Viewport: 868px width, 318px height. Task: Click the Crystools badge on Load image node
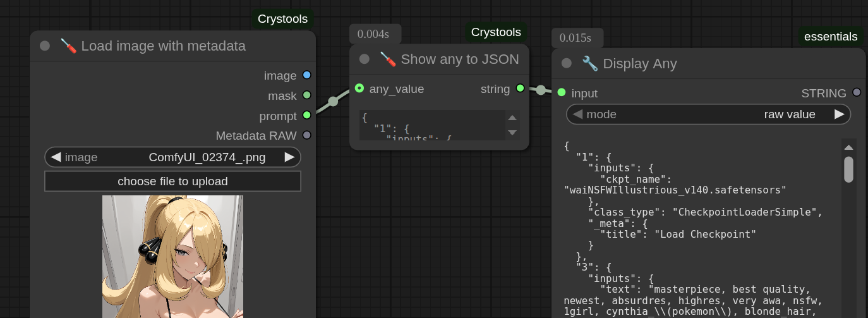pyautogui.click(x=282, y=20)
